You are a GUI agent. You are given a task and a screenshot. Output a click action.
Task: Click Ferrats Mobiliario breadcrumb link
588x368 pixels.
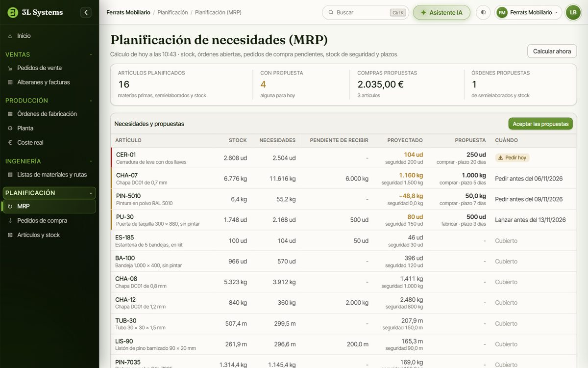click(128, 12)
